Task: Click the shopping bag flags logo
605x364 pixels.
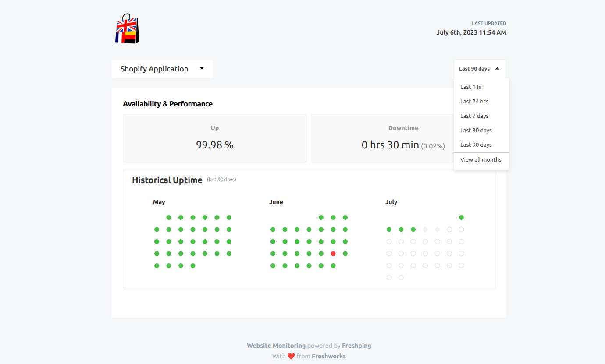Action: 127,29
